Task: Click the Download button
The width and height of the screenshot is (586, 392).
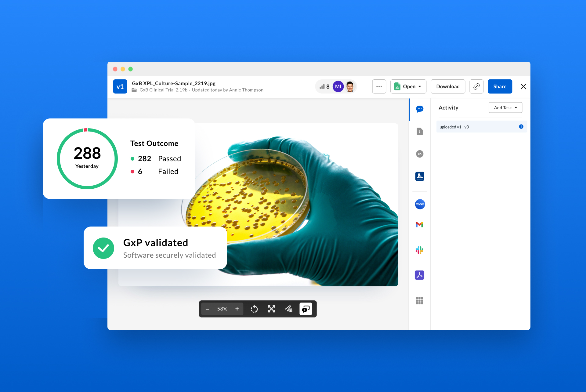Action: [x=448, y=87]
